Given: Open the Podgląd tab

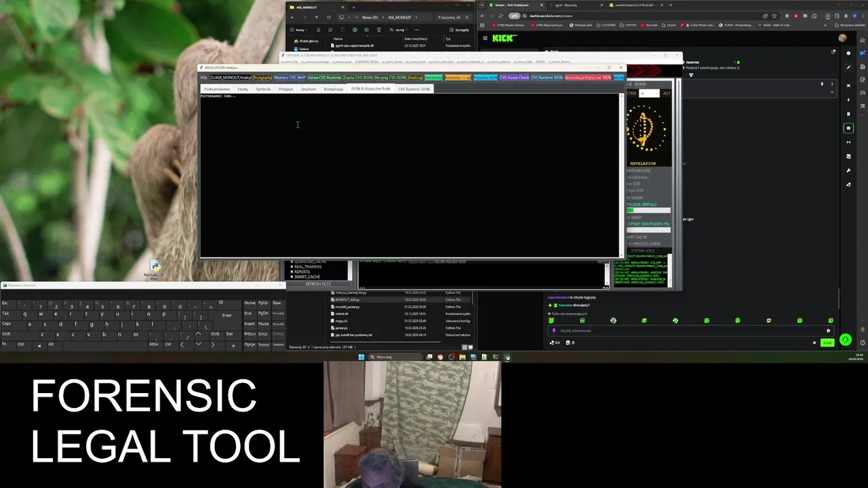Looking at the screenshot, I should click(x=285, y=89).
